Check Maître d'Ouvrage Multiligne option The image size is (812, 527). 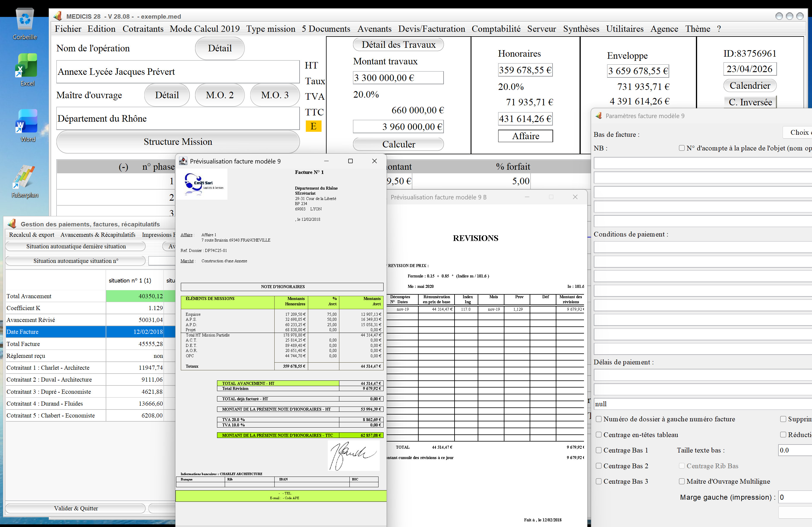681,481
